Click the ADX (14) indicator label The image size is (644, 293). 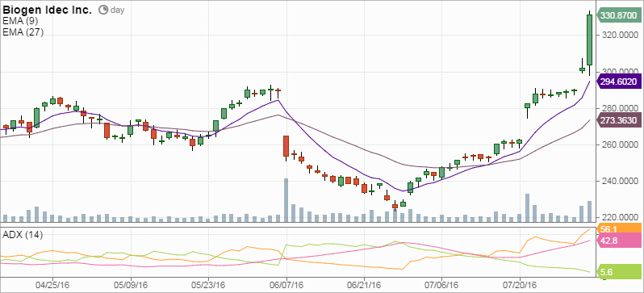pos(23,235)
